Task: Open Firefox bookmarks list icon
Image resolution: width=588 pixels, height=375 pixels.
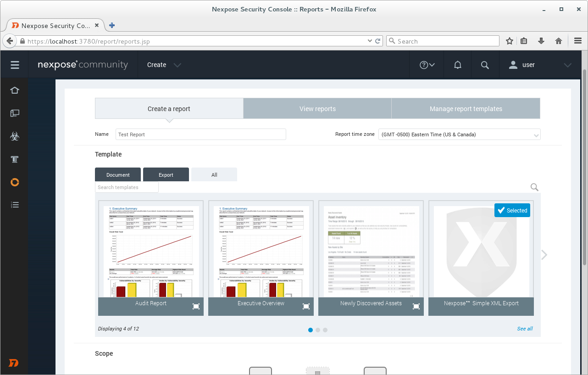Action: coord(524,41)
